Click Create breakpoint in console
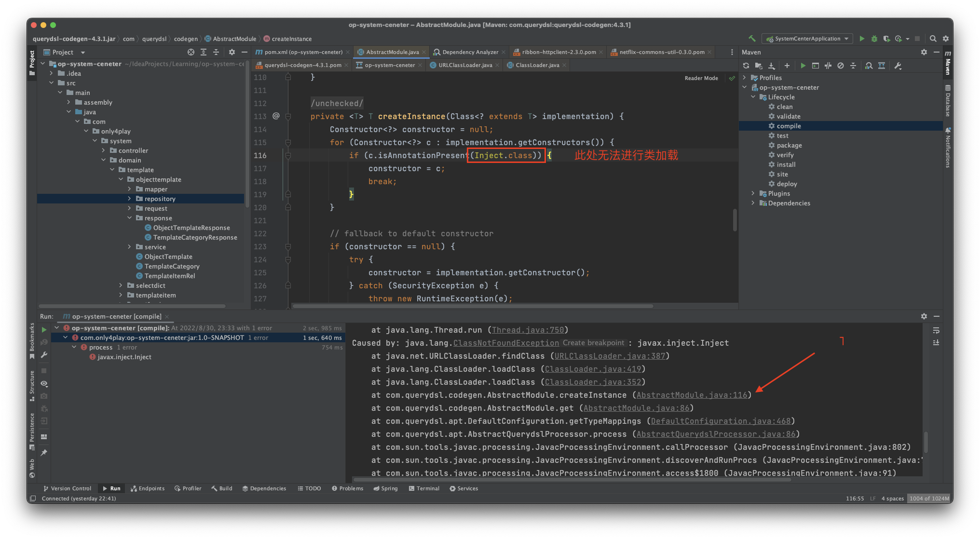The width and height of the screenshot is (980, 539). 593,343
